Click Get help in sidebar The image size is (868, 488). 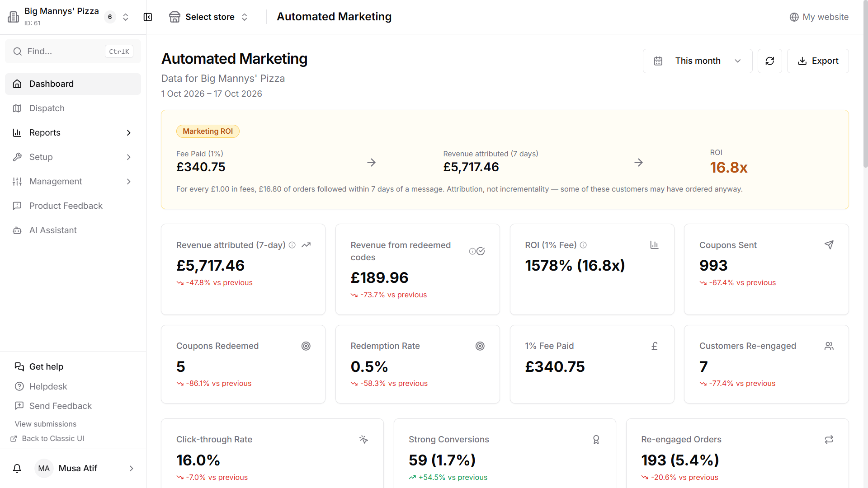click(39, 367)
